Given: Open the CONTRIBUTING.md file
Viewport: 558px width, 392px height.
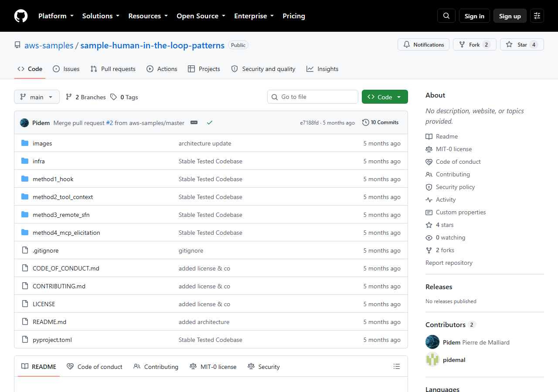Looking at the screenshot, I should pyautogui.click(x=59, y=286).
